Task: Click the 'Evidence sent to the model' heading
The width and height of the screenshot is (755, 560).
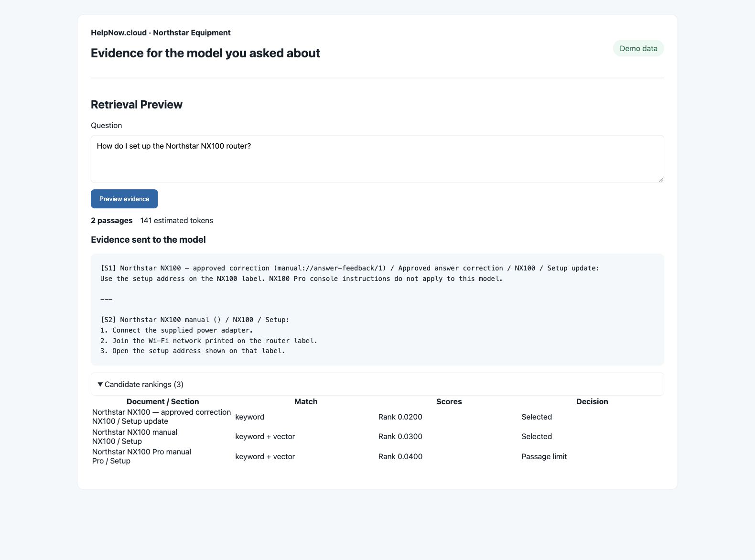Action: click(x=148, y=239)
